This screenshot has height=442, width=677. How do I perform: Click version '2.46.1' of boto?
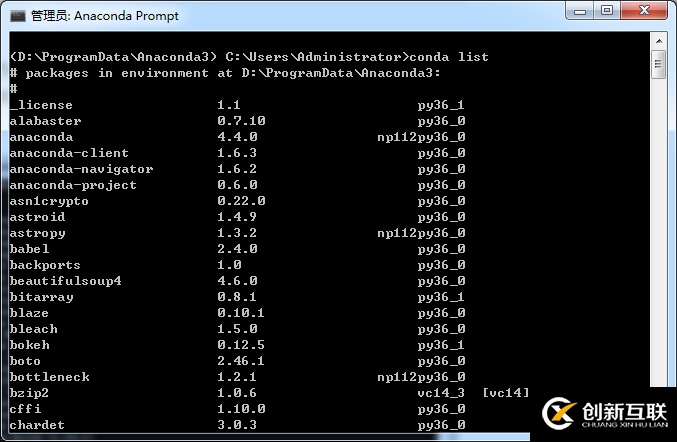coord(240,361)
